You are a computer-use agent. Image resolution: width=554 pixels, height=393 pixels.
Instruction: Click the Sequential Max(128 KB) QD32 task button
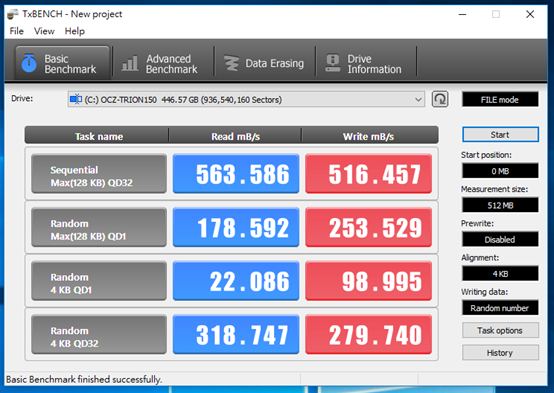tap(99, 174)
